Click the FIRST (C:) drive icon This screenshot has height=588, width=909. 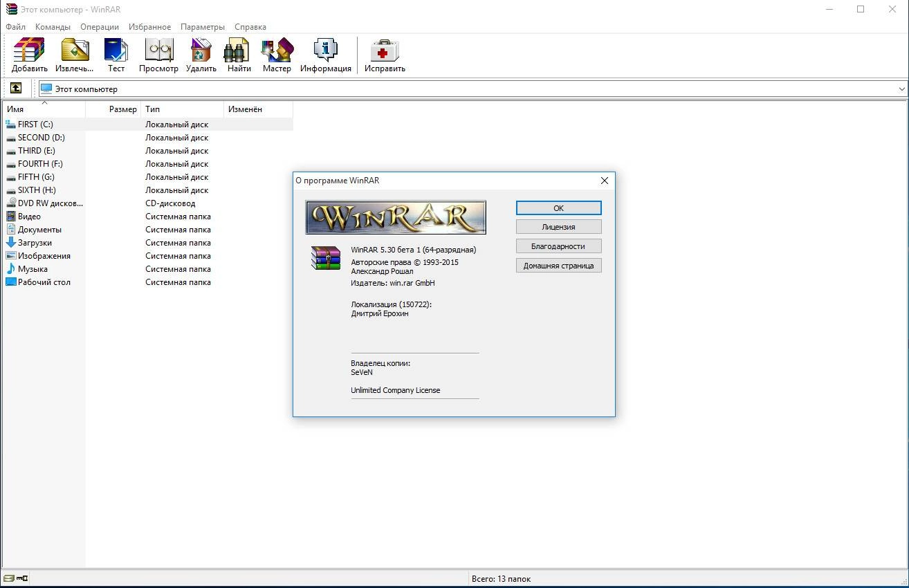[10, 125]
